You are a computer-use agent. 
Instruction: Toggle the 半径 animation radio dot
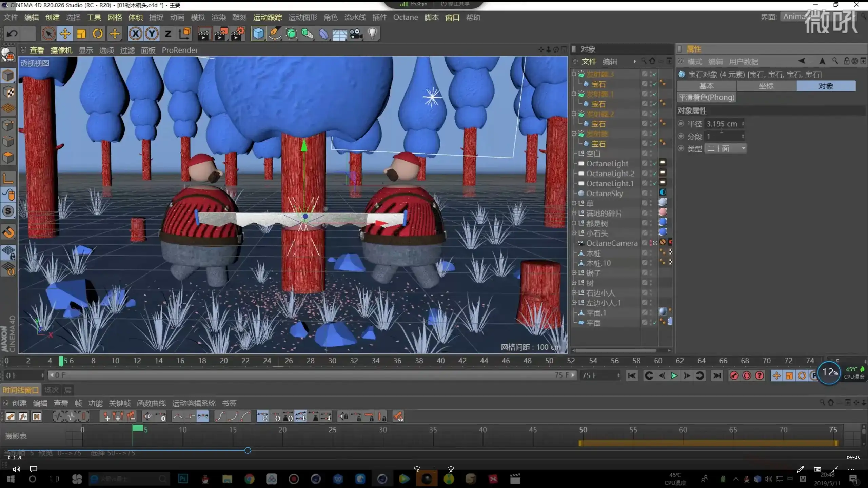click(681, 124)
